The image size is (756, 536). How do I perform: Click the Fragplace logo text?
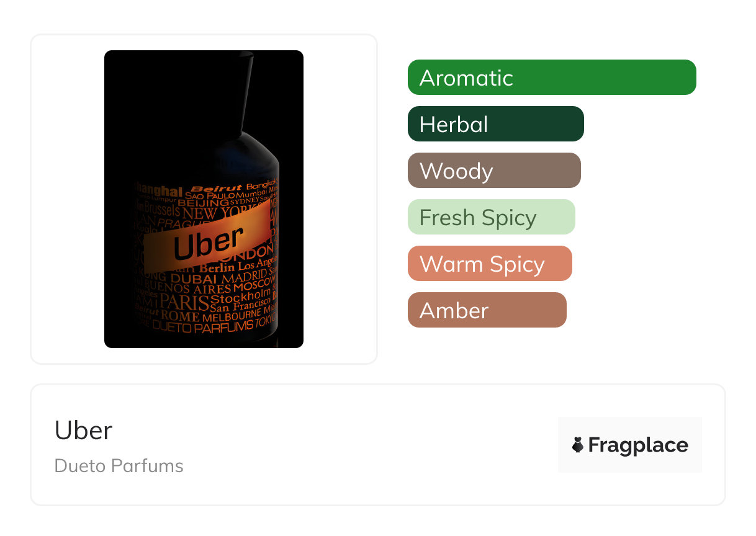(x=638, y=445)
